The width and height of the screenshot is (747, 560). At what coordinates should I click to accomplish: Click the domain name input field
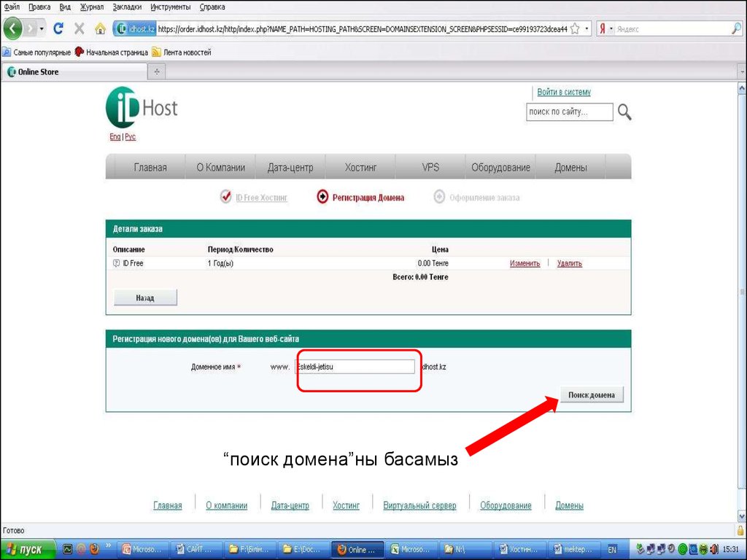pos(356,367)
